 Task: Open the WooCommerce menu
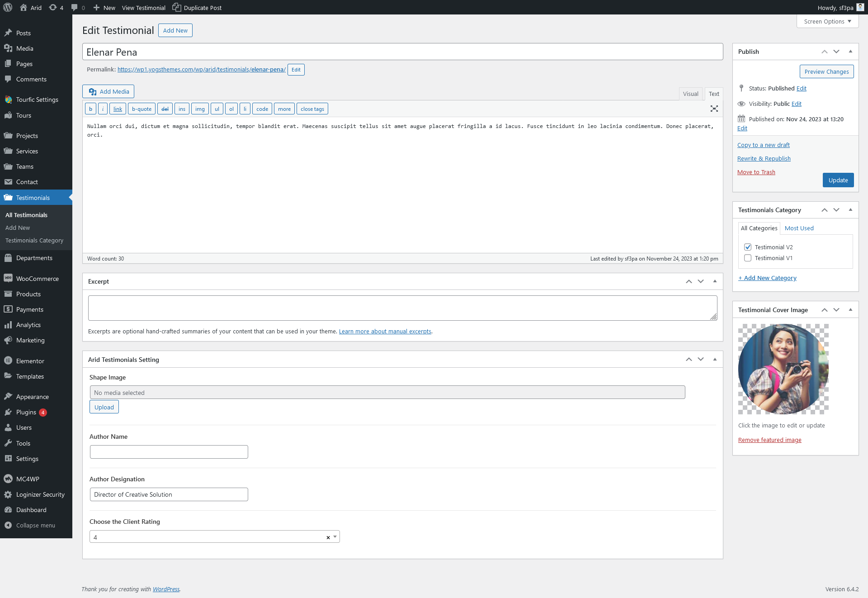tap(37, 279)
